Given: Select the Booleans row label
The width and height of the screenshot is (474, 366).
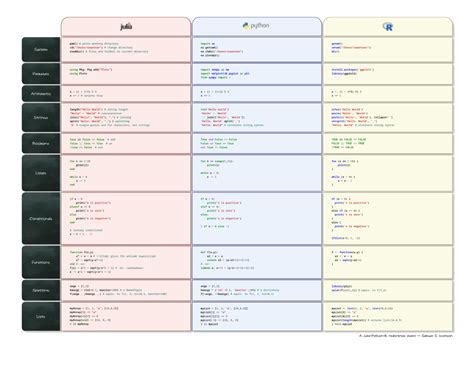Looking at the screenshot, I should coord(41,143).
